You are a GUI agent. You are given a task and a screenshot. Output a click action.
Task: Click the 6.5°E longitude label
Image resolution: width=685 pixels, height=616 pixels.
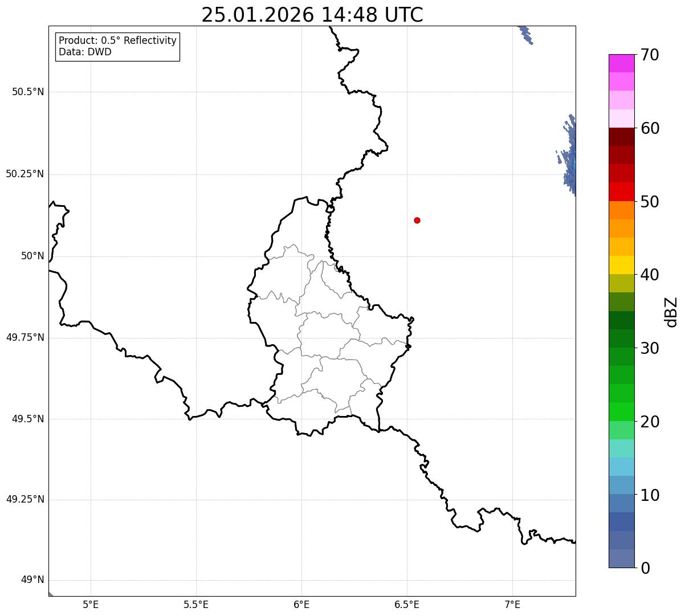click(x=407, y=605)
